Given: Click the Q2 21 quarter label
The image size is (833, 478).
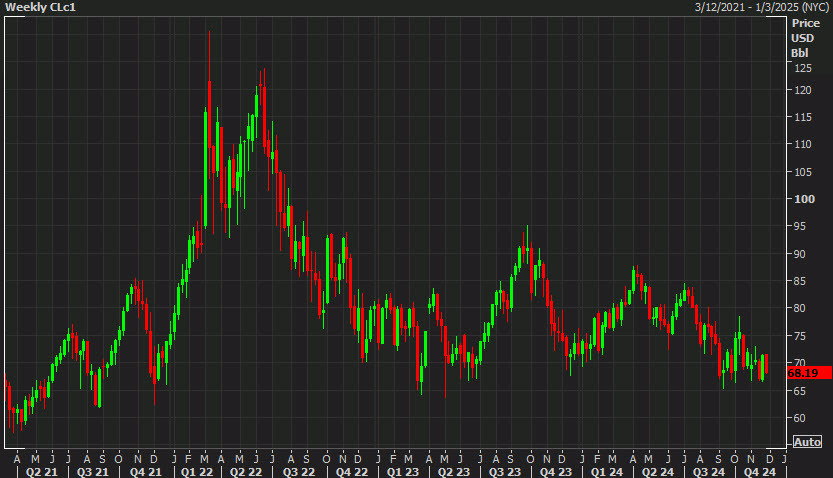Looking at the screenshot, I should click(x=41, y=472).
